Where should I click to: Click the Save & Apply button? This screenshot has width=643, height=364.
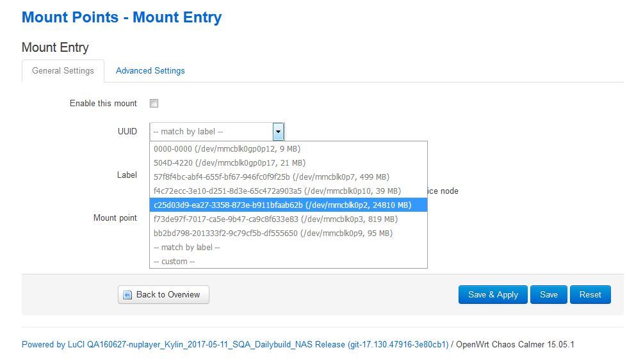pyautogui.click(x=493, y=295)
